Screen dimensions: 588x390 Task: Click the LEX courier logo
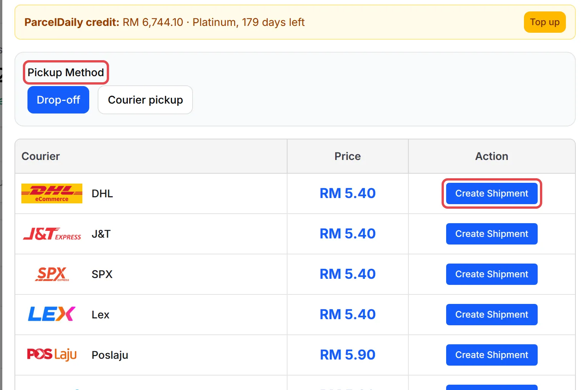[52, 314]
